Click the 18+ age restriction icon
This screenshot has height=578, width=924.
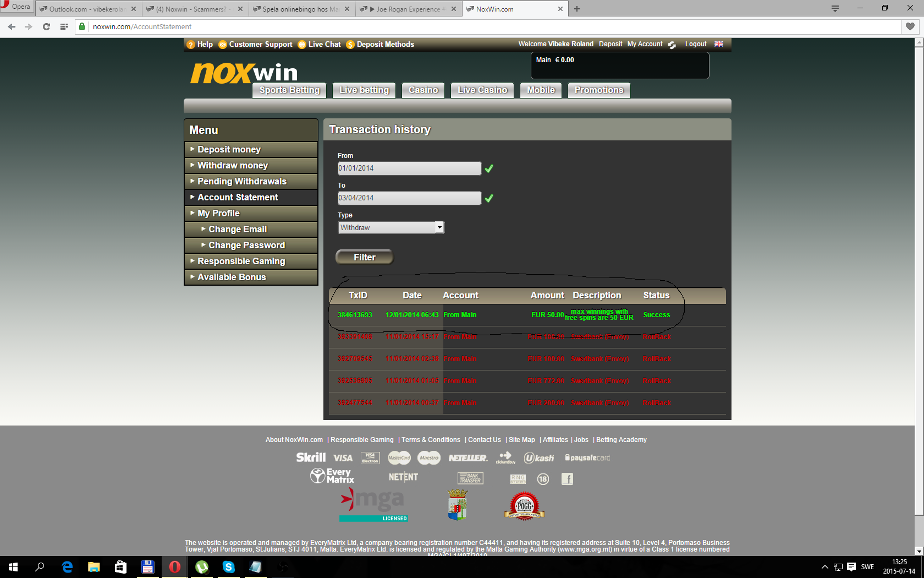coord(543,479)
